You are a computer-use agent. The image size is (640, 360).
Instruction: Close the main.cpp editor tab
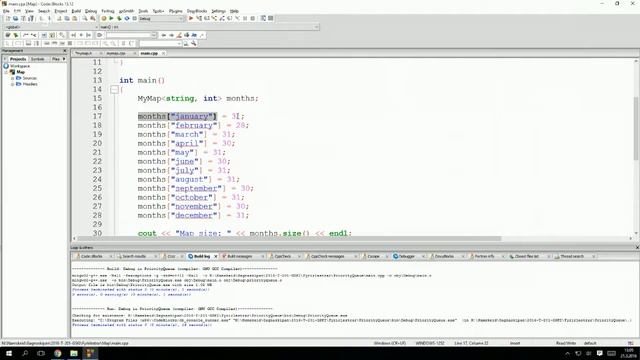click(163, 53)
